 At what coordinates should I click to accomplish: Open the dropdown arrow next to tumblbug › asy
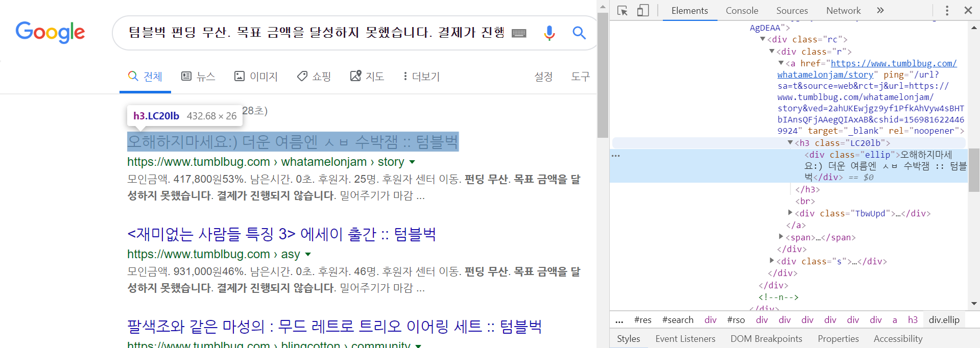(x=308, y=255)
